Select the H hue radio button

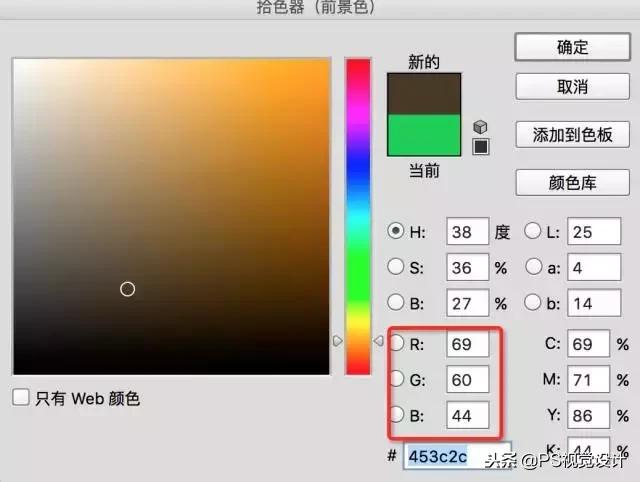[396, 231]
